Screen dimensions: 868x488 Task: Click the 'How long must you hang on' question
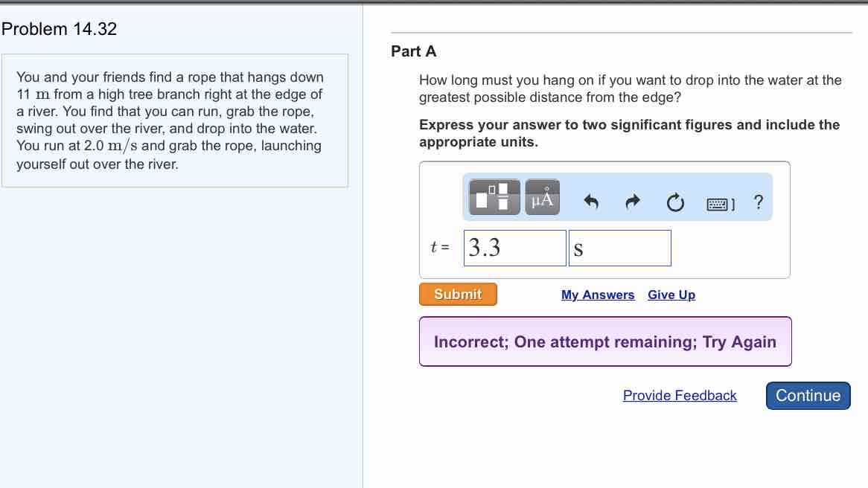[630, 89]
